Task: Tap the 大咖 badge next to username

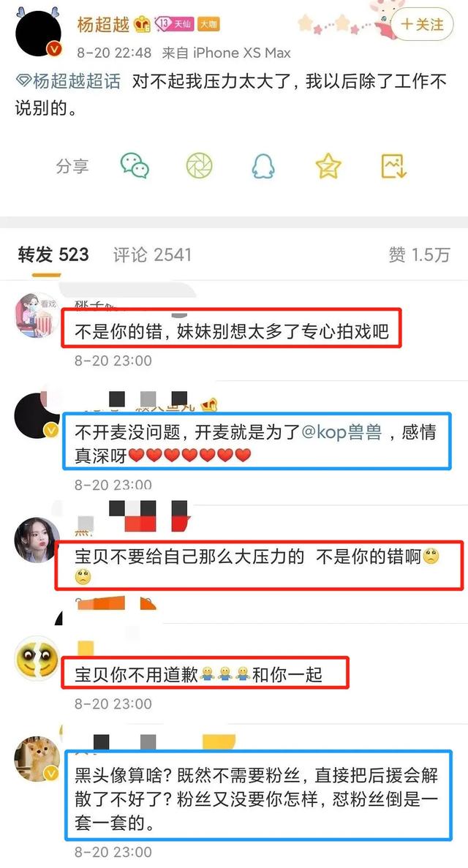Action: (209, 24)
